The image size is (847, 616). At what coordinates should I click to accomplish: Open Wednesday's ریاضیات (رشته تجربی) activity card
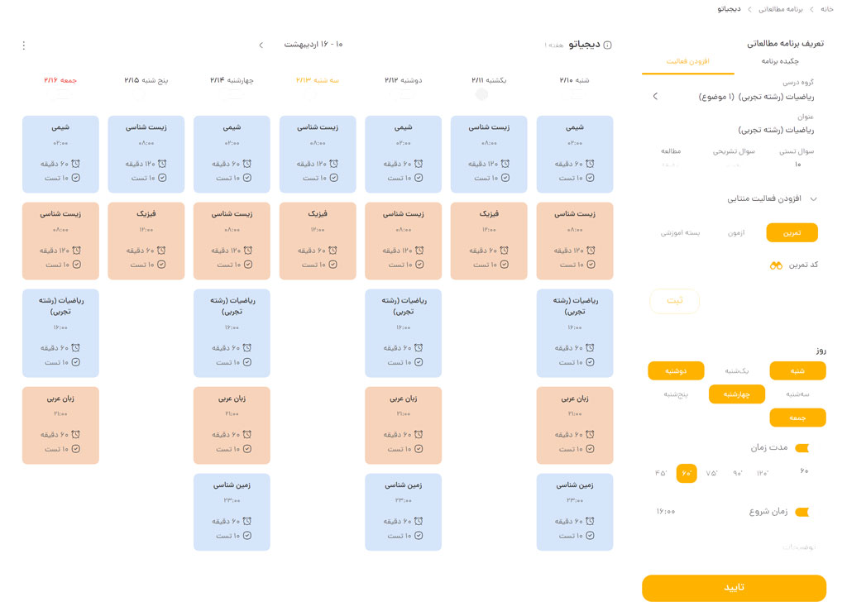coord(232,332)
